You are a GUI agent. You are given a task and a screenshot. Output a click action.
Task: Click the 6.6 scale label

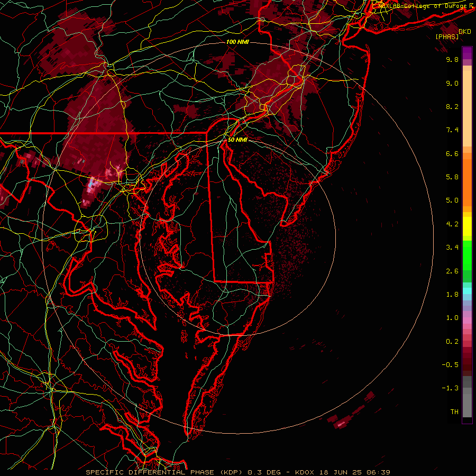click(x=452, y=153)
